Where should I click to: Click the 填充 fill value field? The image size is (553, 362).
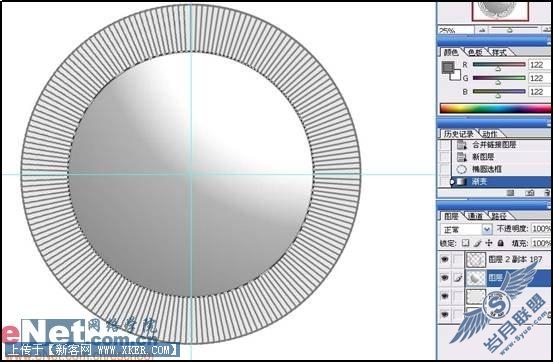541,243
